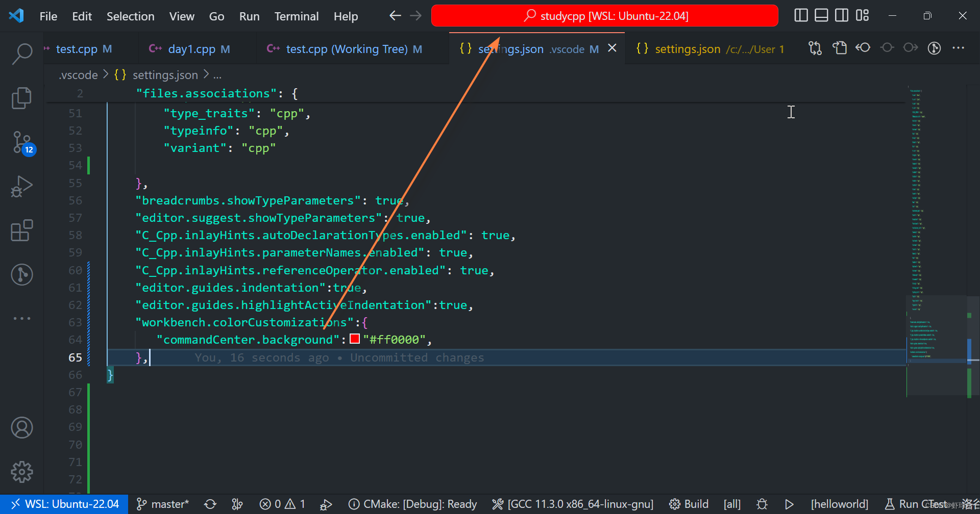
Task: Toggle Secondary Side Bar layout button
Action: pyautogui.click(x=842, y=16)
